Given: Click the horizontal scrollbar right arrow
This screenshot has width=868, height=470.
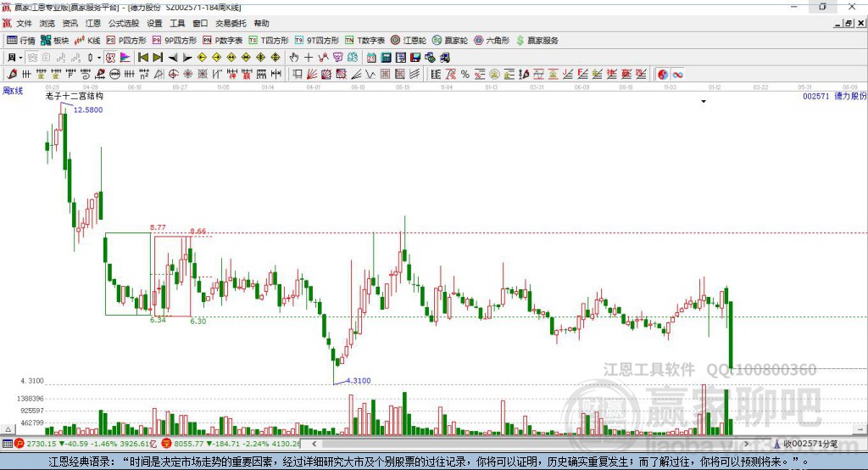Looking at the screenshot, I should (746, 444).
